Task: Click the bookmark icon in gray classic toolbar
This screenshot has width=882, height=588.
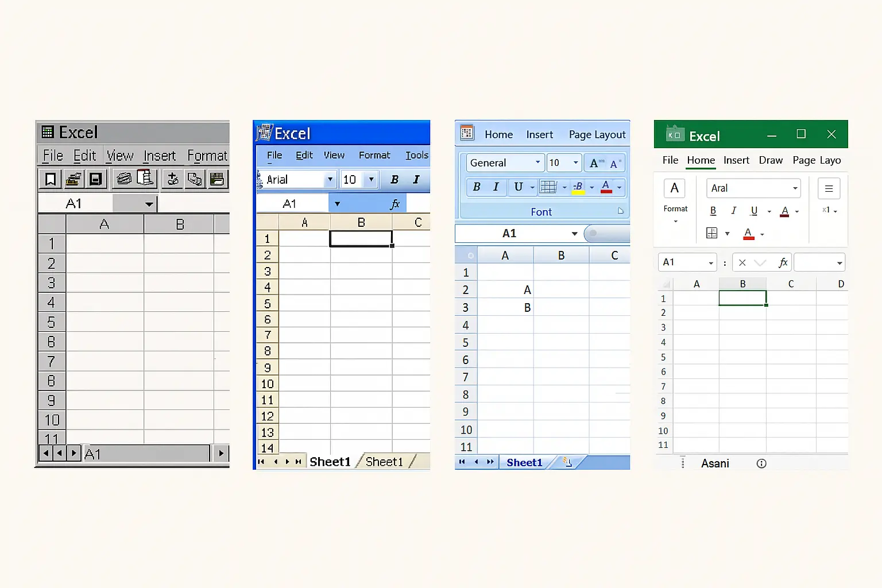Action: pyautogui.click(x=51, y=179)
